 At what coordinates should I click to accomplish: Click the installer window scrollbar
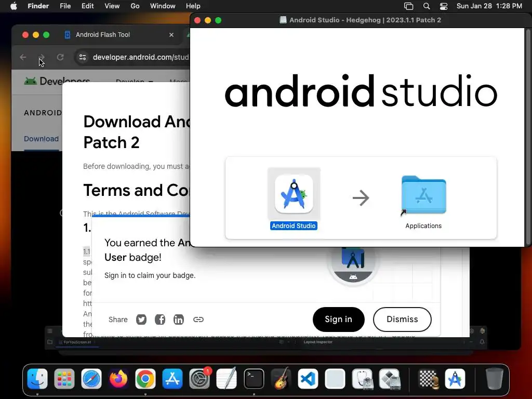coord(528,137)
